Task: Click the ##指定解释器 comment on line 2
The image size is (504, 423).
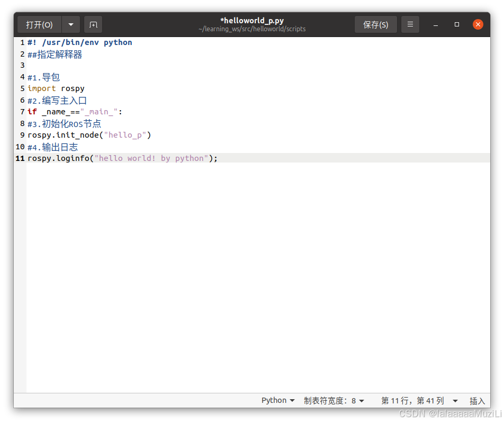Action: click(x=56, y=54)
